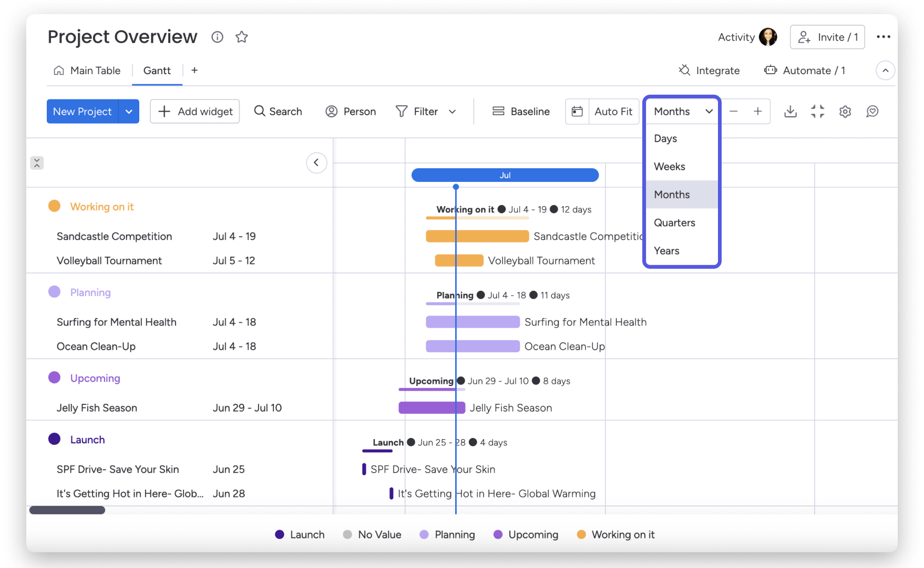Star the Project Overview board

point(241,37)
